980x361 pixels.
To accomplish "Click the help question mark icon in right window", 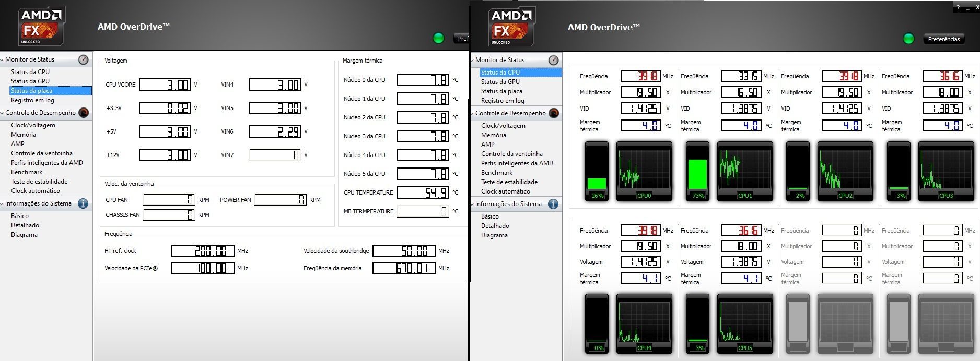I will pos(958,7).
